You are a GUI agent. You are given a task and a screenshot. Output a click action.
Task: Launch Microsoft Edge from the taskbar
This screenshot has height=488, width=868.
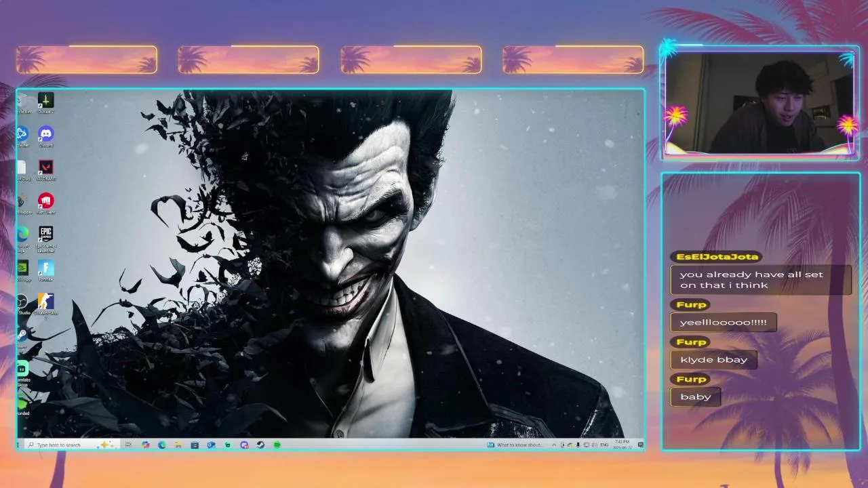click(x=162, y=445)
